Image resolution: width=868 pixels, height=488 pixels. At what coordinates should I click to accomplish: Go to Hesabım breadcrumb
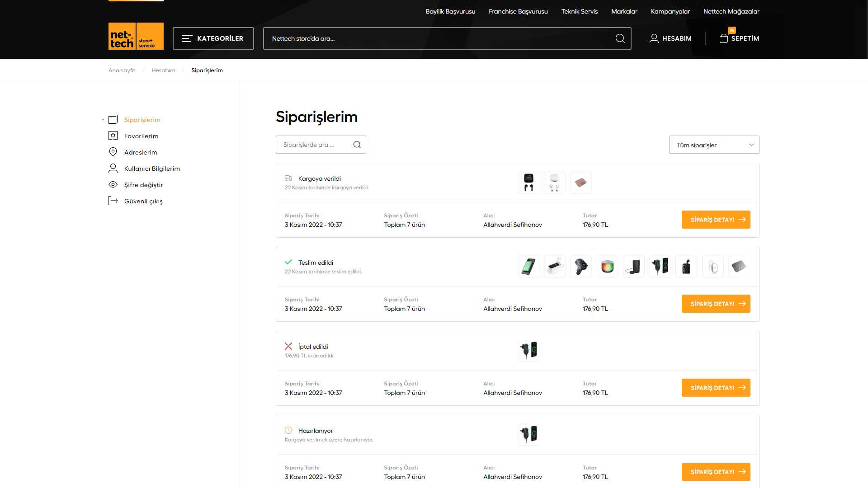[x=163, y=70]
